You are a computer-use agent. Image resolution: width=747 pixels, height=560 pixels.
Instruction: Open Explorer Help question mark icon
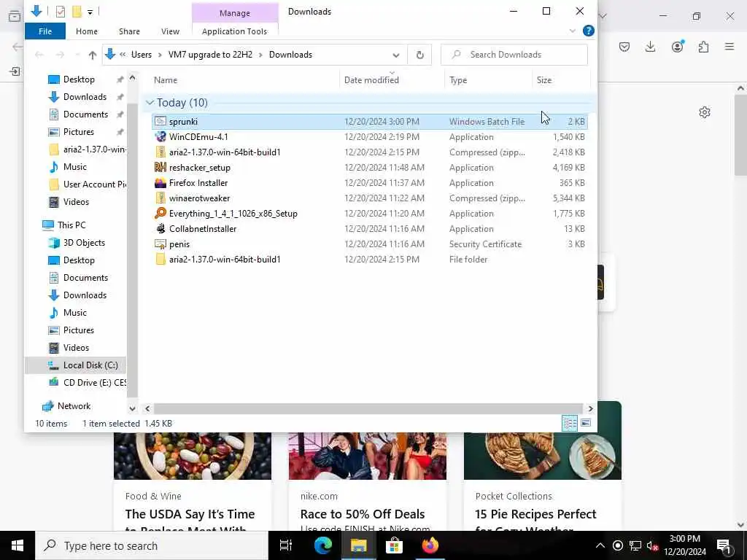point(589,31)
